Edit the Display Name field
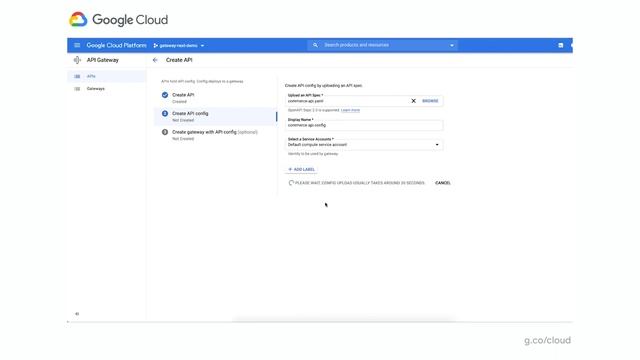640x360 pixels. pyautogui.click(x=364, y=124)
